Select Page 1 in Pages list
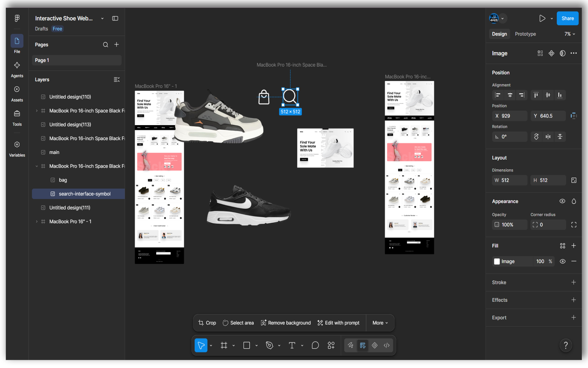This screenshot has height=368, width=588. pyautogui.click(x=76, y=60)
